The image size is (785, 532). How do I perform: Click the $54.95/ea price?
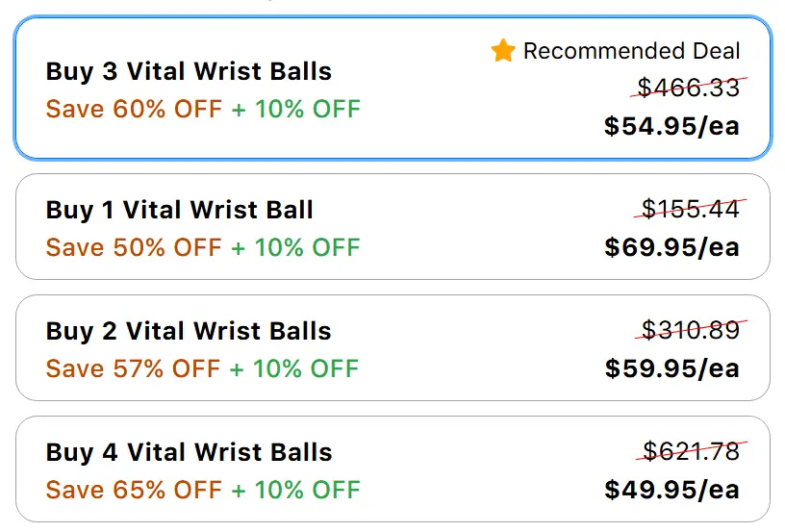[671, 126]
